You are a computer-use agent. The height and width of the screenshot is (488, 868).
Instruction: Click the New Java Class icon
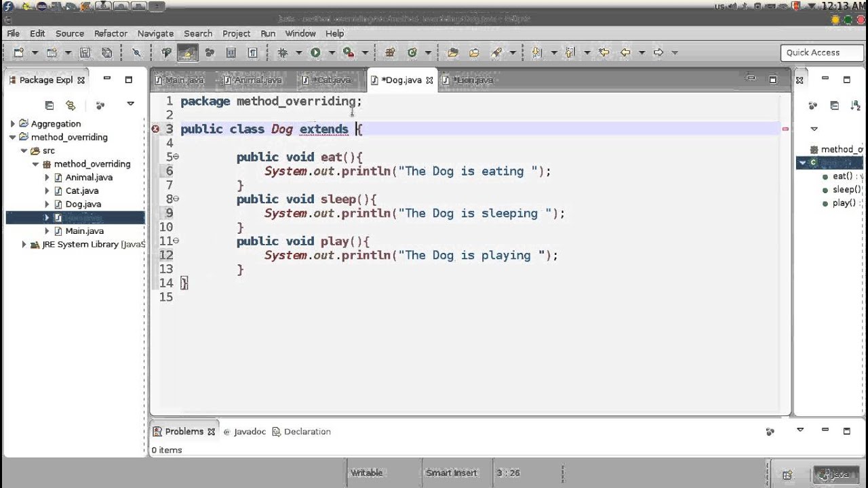click(x=412, y=52)
